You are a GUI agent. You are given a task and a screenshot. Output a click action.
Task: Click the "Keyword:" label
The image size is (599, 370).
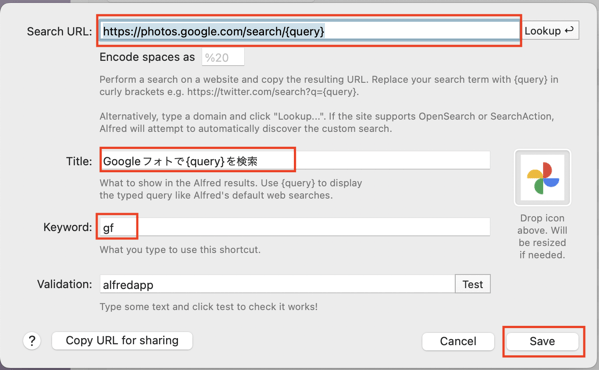point(68,227)
